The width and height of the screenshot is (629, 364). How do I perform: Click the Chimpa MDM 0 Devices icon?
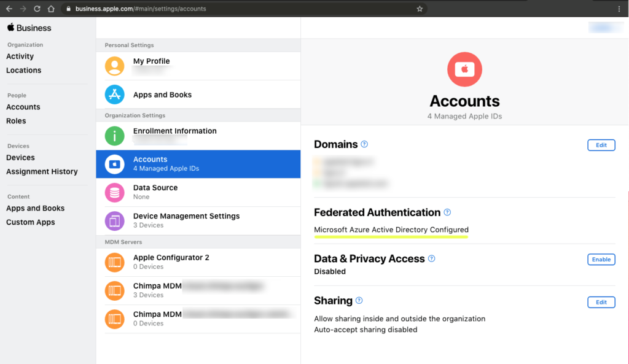click(x=115, y=319)
